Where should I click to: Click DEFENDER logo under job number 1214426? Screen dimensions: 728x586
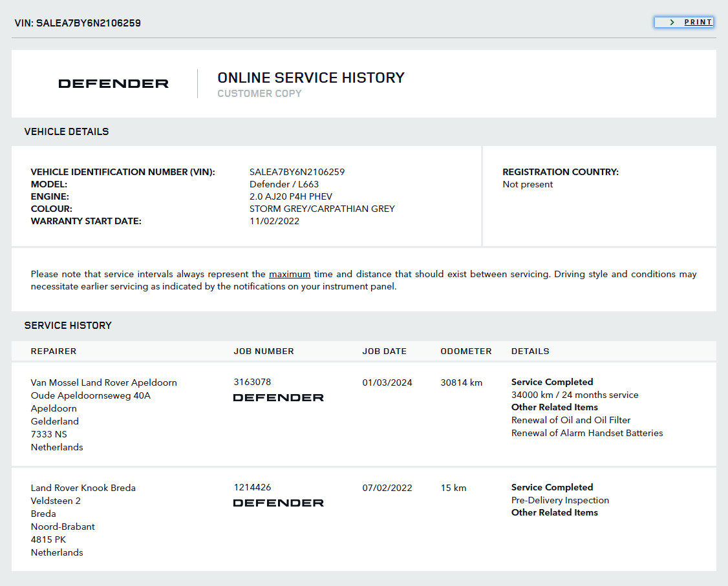(x=278, y=503)
